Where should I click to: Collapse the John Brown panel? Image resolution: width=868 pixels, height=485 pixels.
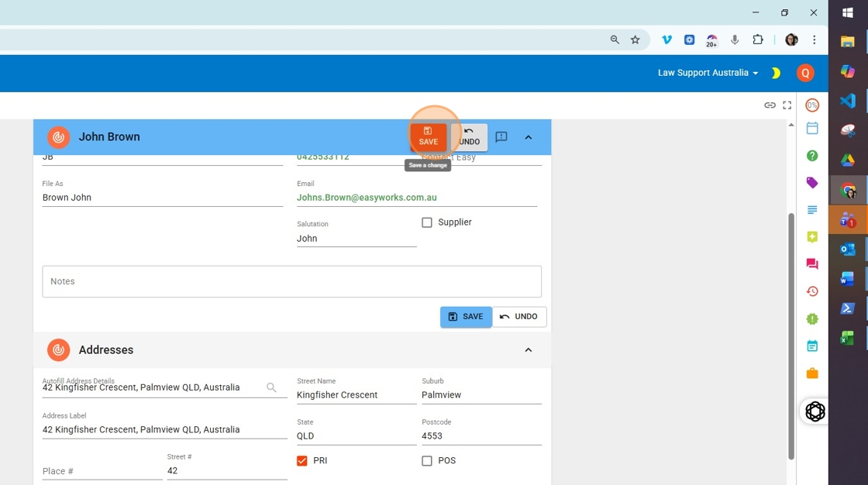pos(529,137)
